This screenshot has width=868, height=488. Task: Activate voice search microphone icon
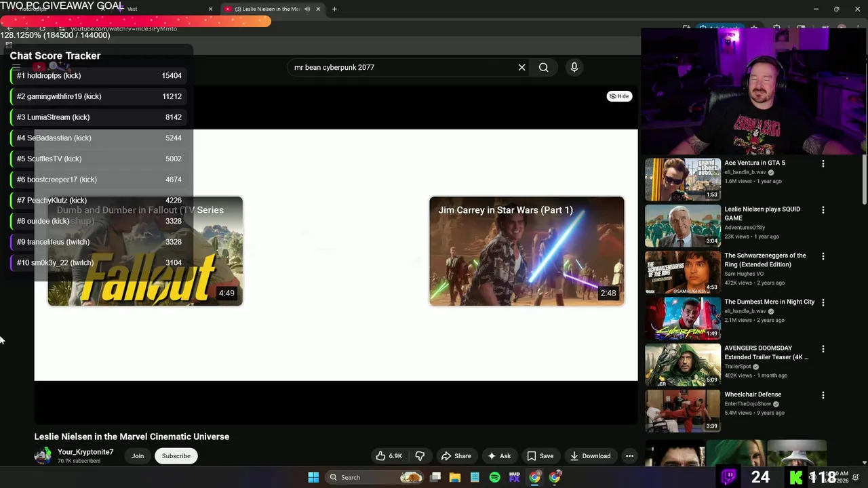[574, 67]
